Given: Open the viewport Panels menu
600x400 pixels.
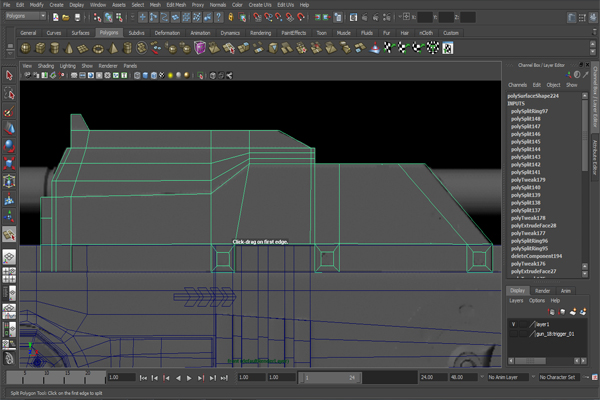Looking at the screenshot, I should pos(130,66).
